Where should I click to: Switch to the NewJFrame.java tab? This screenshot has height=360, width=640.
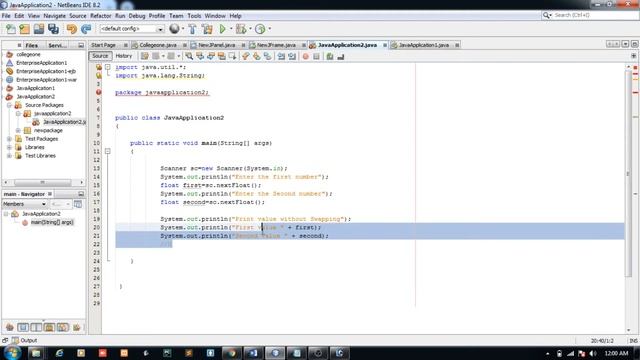pos(276,45)
